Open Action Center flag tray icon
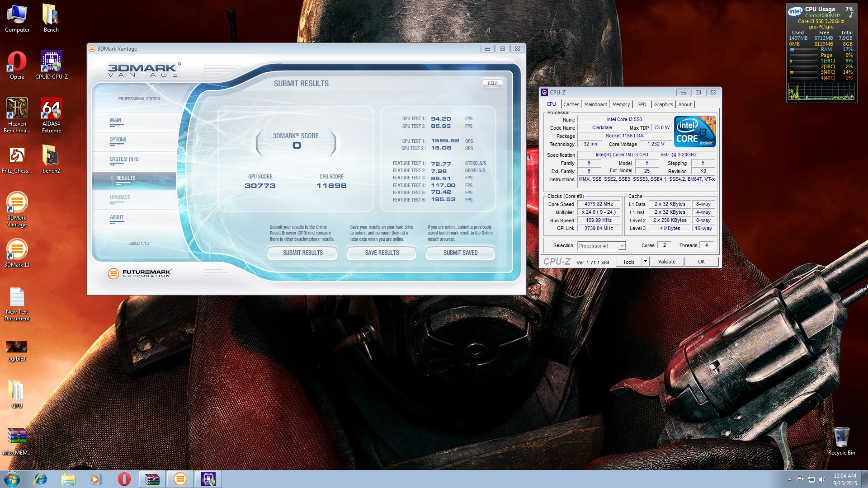 point(801,479)
